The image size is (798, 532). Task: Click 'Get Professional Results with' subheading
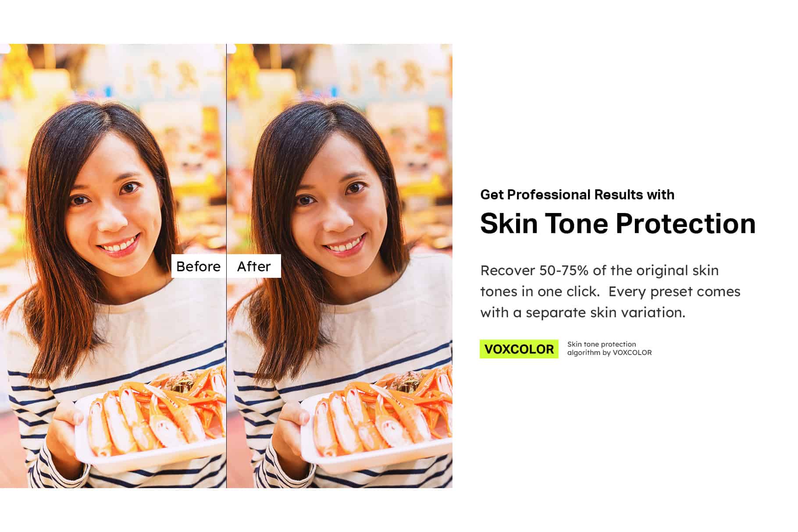(x=577, y=195)
